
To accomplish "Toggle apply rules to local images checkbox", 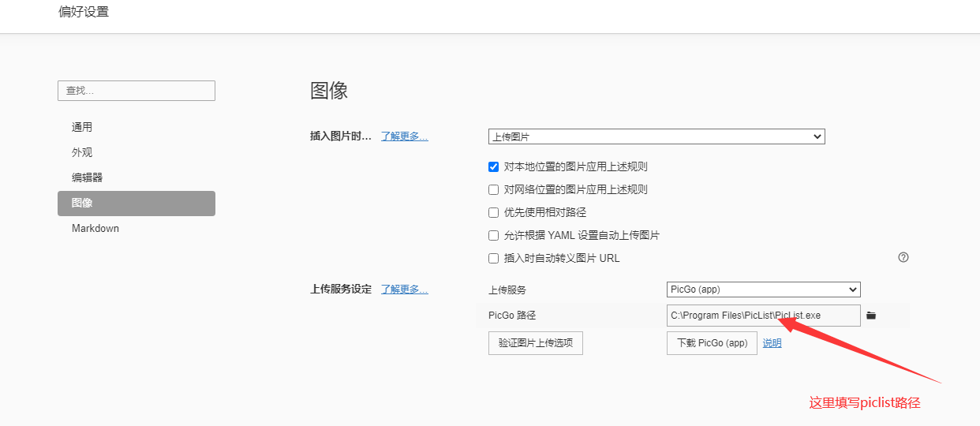I will 494,166.
